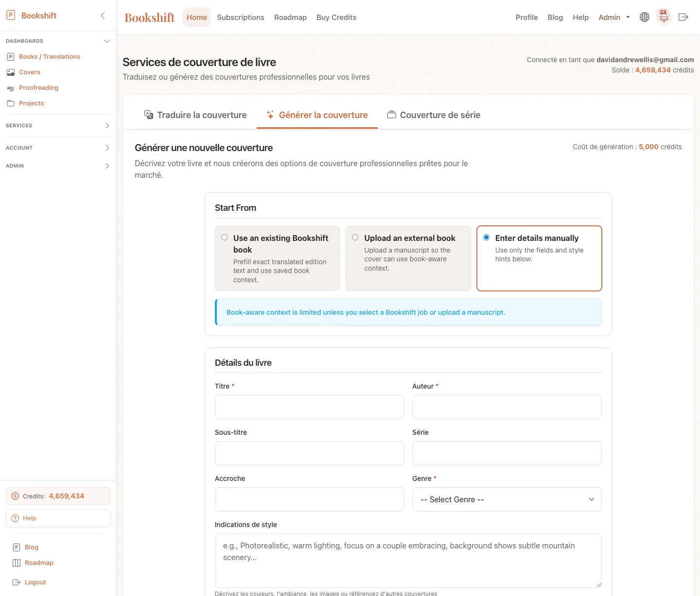Click the Blog icon in sidebar footer

pyautogui.click(x=17, y=547)
